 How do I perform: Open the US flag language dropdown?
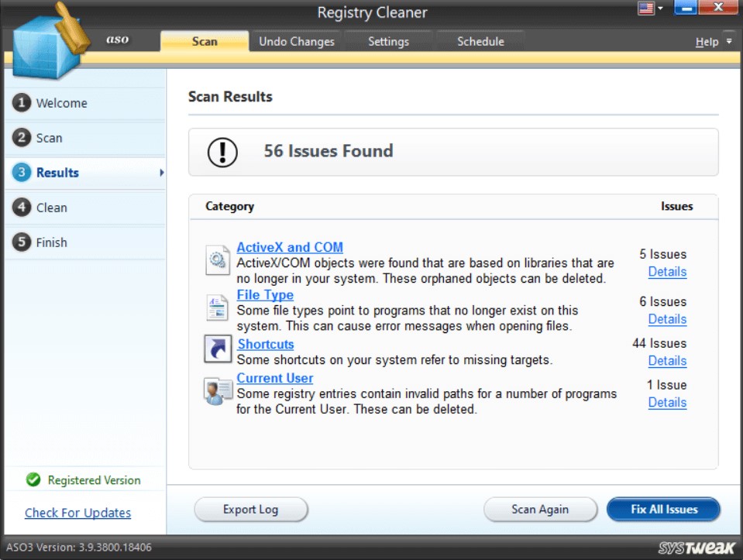[x=649, y=9]
